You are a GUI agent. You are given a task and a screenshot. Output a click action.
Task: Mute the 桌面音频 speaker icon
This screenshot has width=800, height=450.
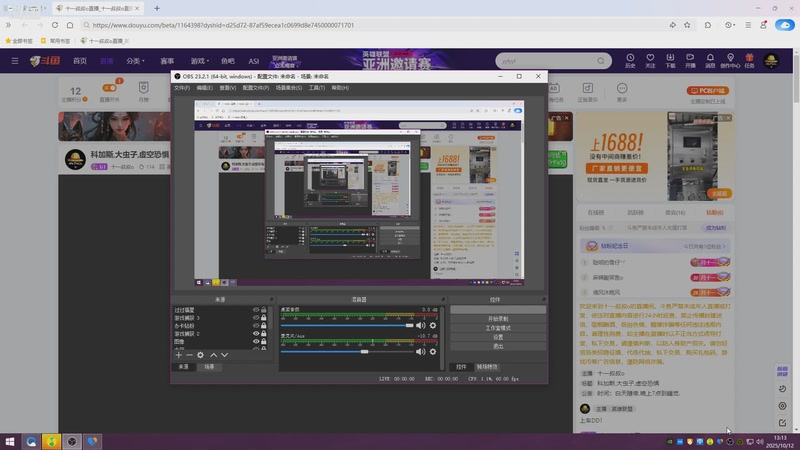[x=420, y=326]
